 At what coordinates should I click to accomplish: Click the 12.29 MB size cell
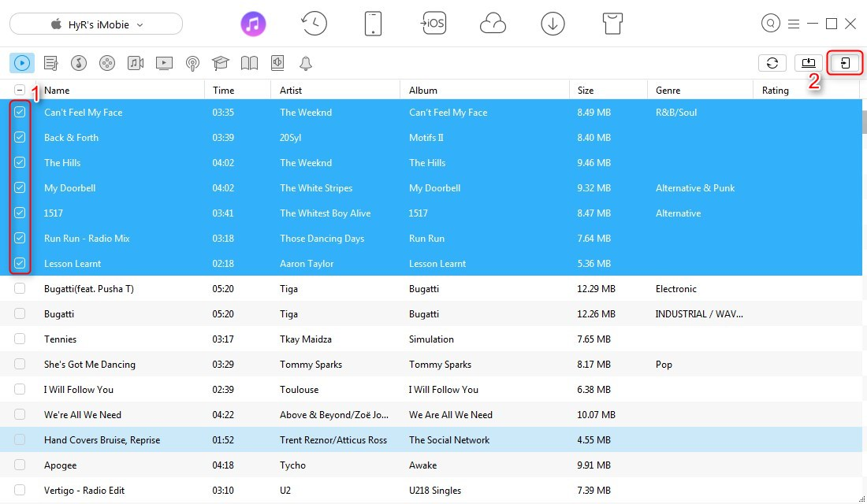click(x=596, y=288)
